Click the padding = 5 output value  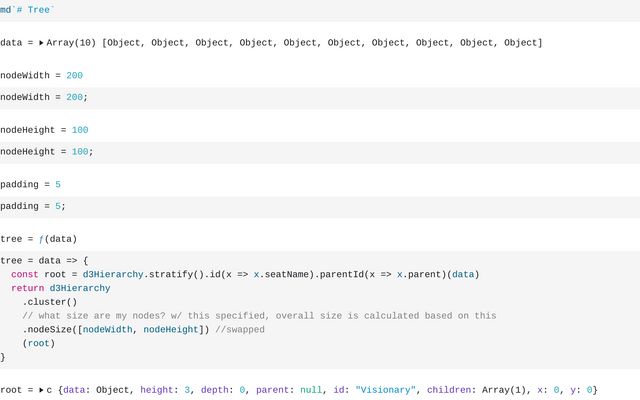point(58,185)
